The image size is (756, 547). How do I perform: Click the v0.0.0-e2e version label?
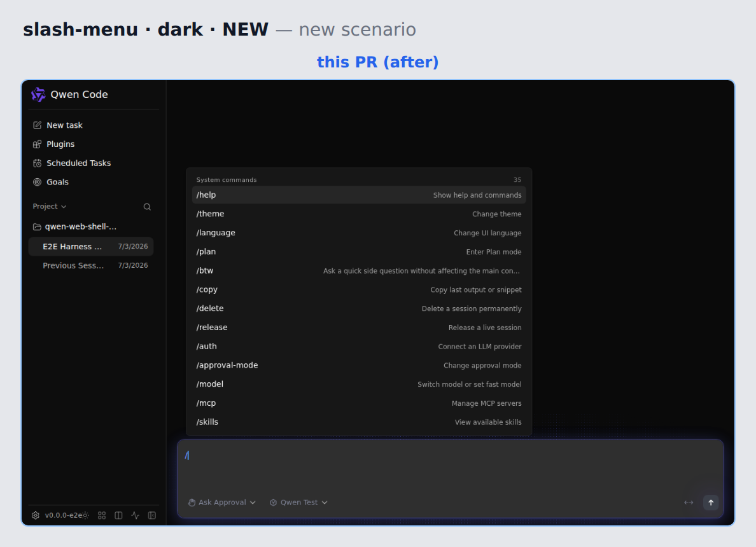coord(64,515)
